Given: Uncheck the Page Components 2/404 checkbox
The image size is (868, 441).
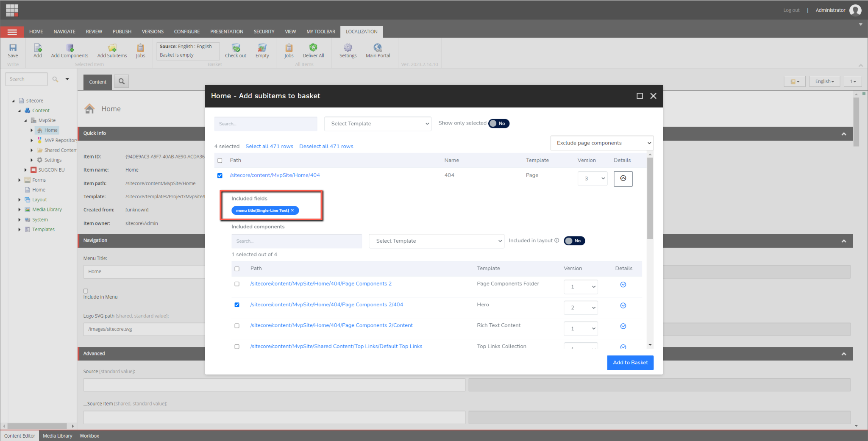Looking at the screenshot, I should click(x=237, y=305).
